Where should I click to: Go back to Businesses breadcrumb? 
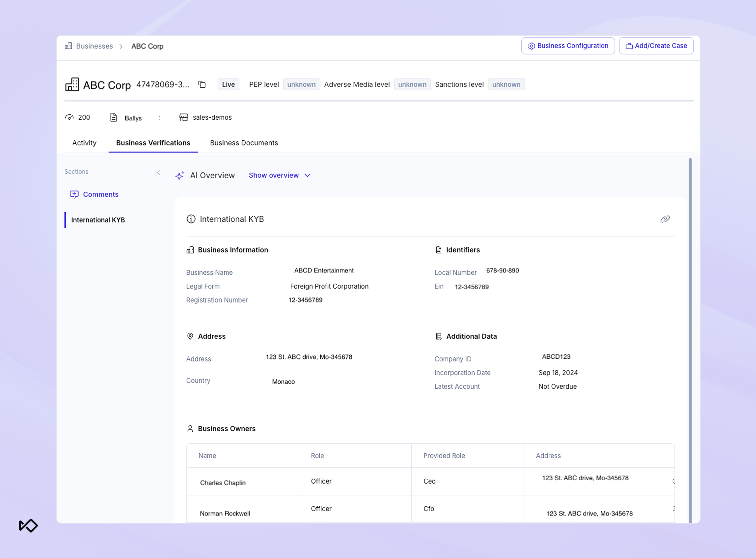(x=94, y=46)
